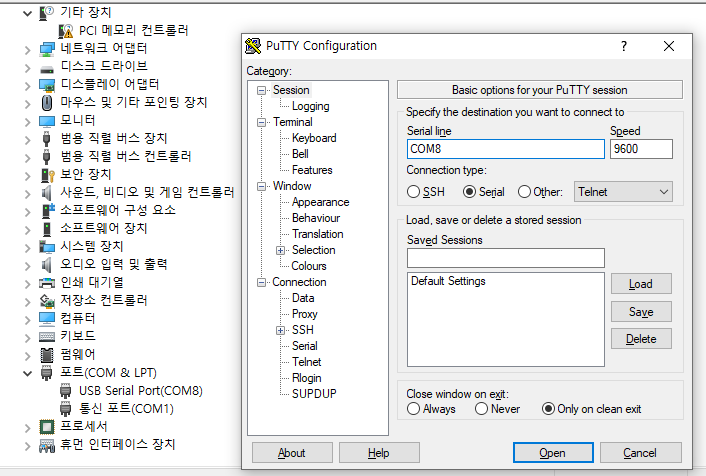This screenshot has height=476, width=706.
Task: Click the Serial line field containing COM8
Action: 506,149
